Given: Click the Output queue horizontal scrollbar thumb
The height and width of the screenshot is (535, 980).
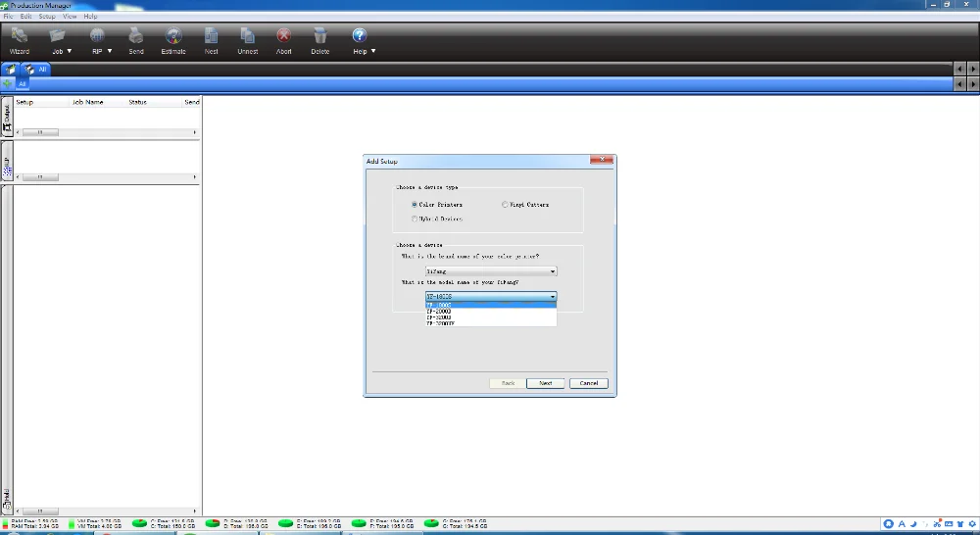Looking at the screenshot, I should tap(40, 132).
